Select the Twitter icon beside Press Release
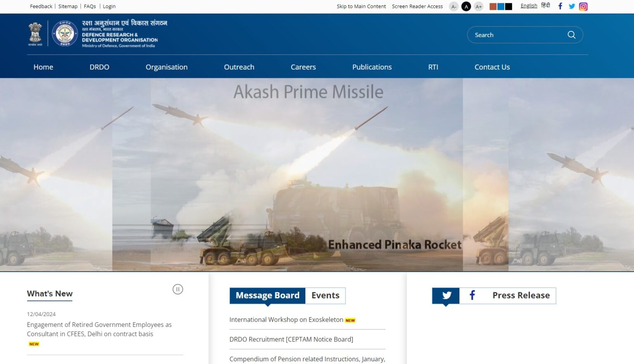The height and width of the screenshot is (364, 634). click(446, 295)
